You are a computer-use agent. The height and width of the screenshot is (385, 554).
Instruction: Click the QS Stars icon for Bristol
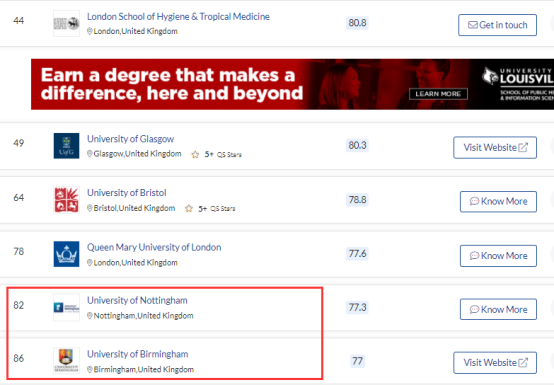[189, 208]
